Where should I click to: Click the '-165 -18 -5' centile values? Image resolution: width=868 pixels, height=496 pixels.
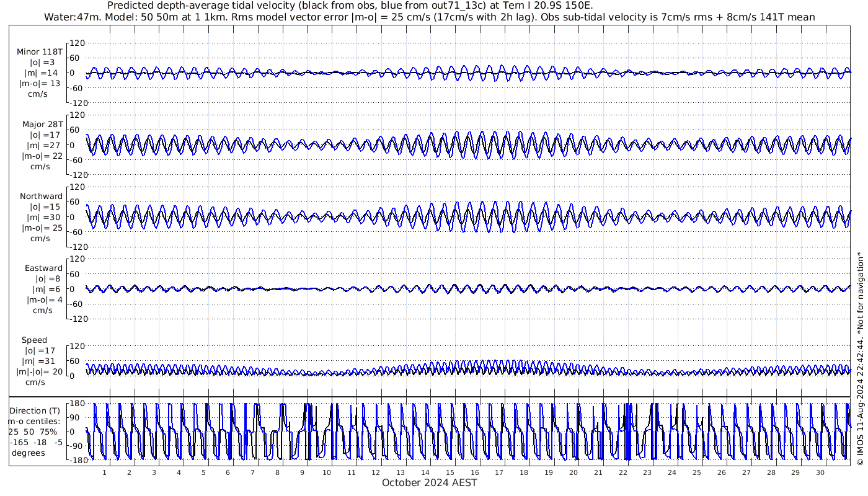tap(36, 442)
